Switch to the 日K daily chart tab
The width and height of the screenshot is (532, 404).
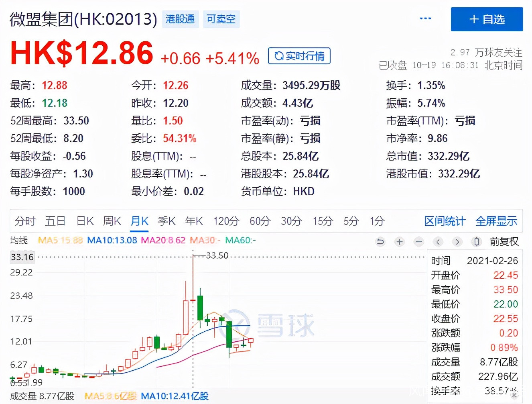click(85, 221)
